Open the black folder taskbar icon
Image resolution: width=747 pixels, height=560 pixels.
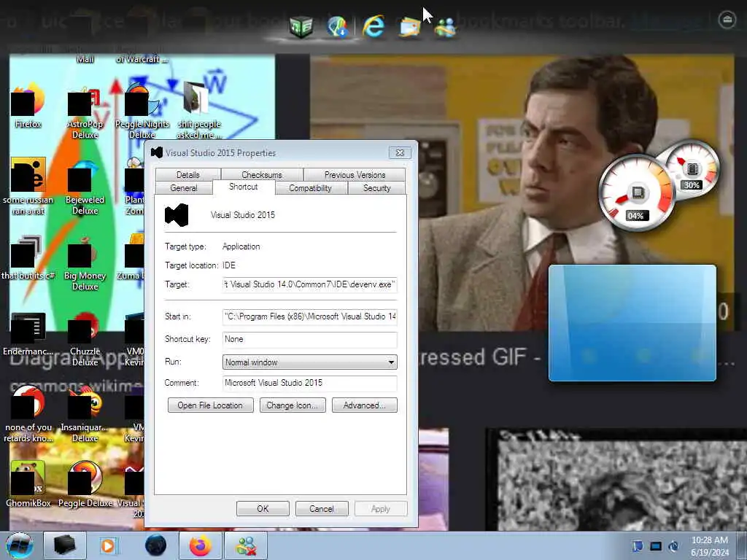[x=65, y=545]
